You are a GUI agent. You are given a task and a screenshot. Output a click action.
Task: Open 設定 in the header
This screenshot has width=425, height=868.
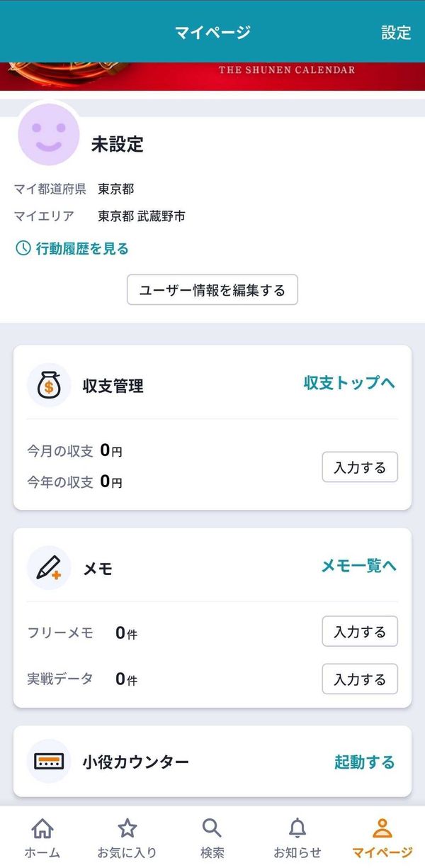coord(396,32)
